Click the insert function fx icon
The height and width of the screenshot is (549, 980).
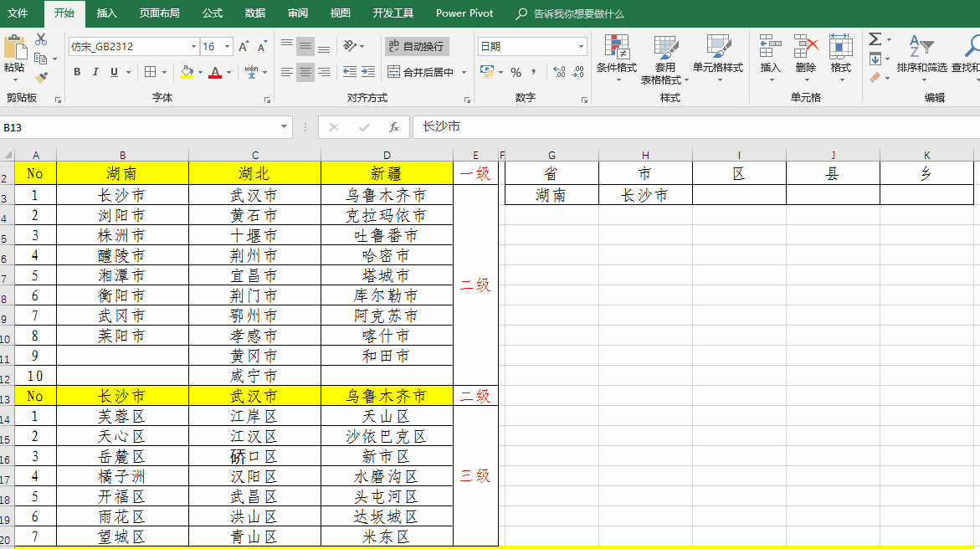394,127
